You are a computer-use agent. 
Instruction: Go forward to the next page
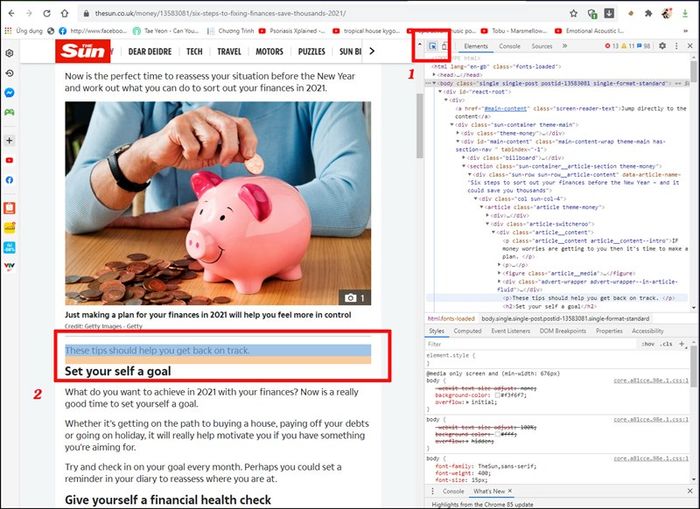point(29,13)
